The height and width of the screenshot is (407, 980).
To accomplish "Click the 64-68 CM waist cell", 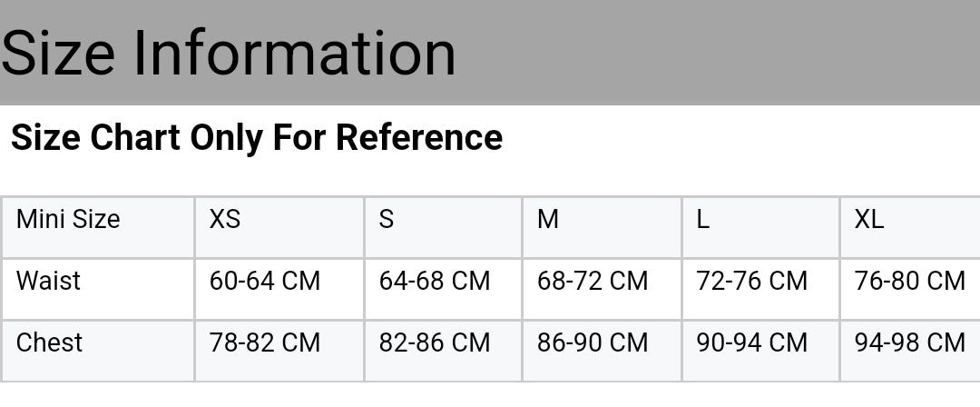I will click(435, 281).
